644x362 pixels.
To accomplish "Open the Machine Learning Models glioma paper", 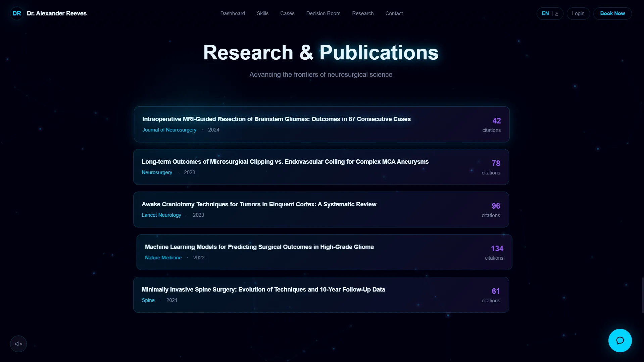I will coord(259,247).
